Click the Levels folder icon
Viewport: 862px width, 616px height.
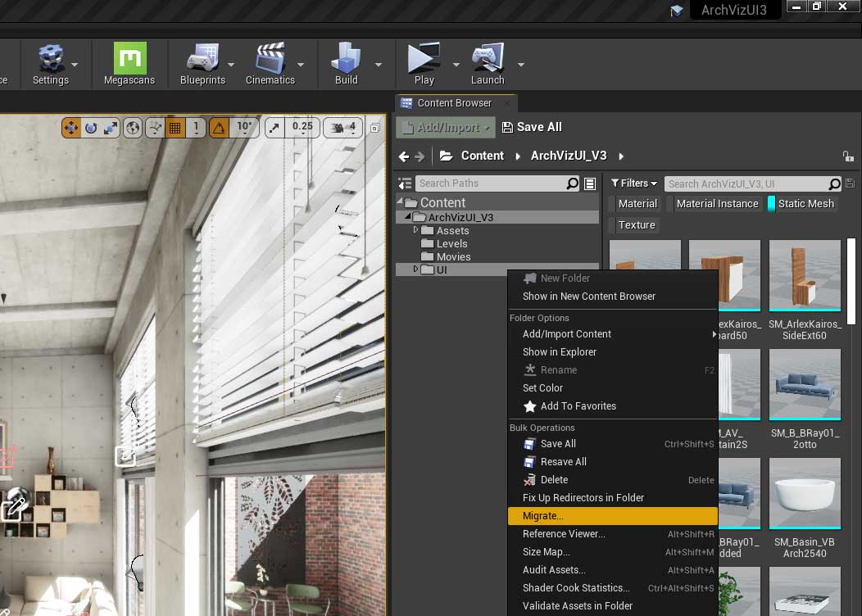(427, 243)
